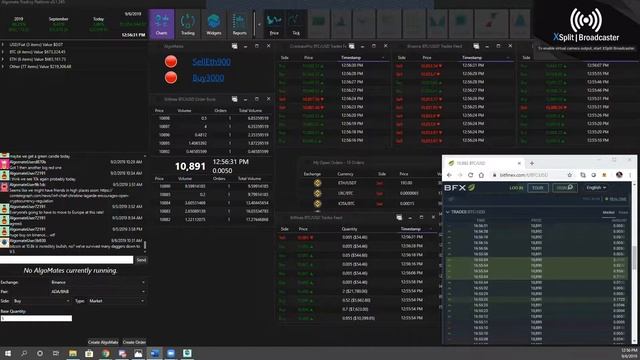Click the Bitfinex LOG IN link
640x360 pixels.
point(516,188)
